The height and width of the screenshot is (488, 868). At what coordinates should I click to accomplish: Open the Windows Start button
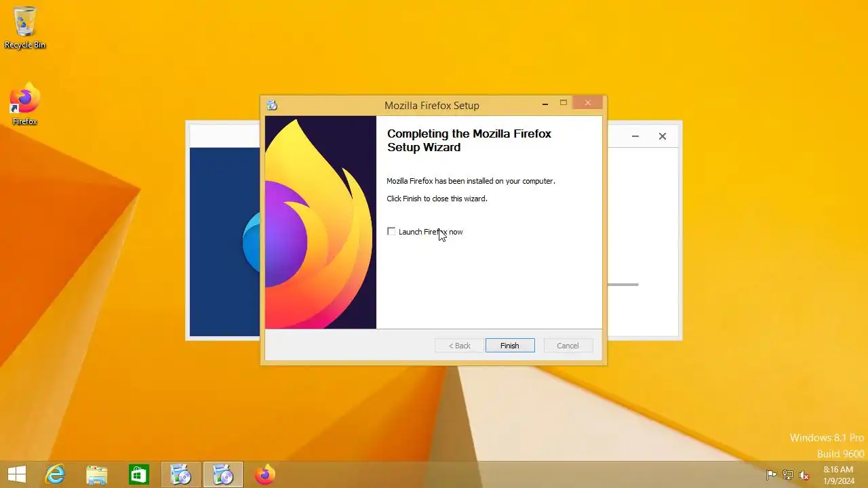pos(17,475)
